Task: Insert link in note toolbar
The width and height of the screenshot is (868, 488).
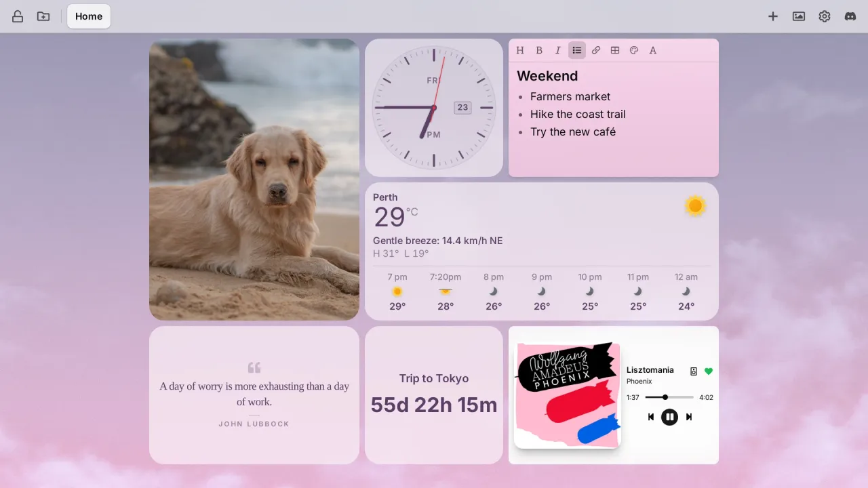Action: (596, 50)
